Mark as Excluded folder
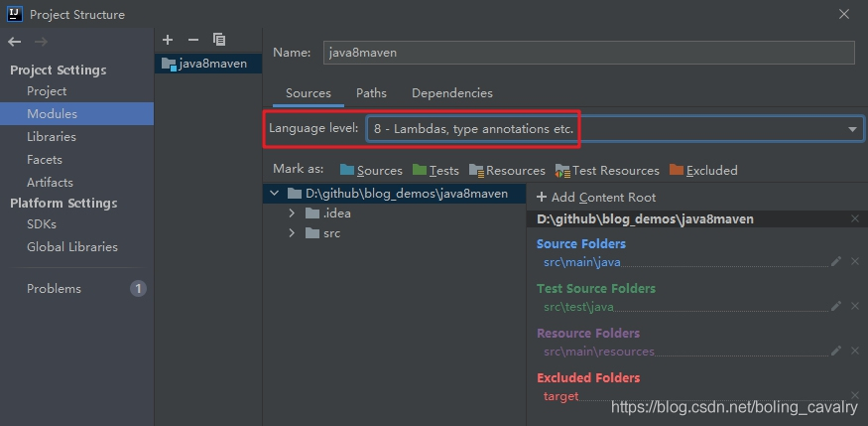Screen dimensions: 868x426 pos(703,170)
